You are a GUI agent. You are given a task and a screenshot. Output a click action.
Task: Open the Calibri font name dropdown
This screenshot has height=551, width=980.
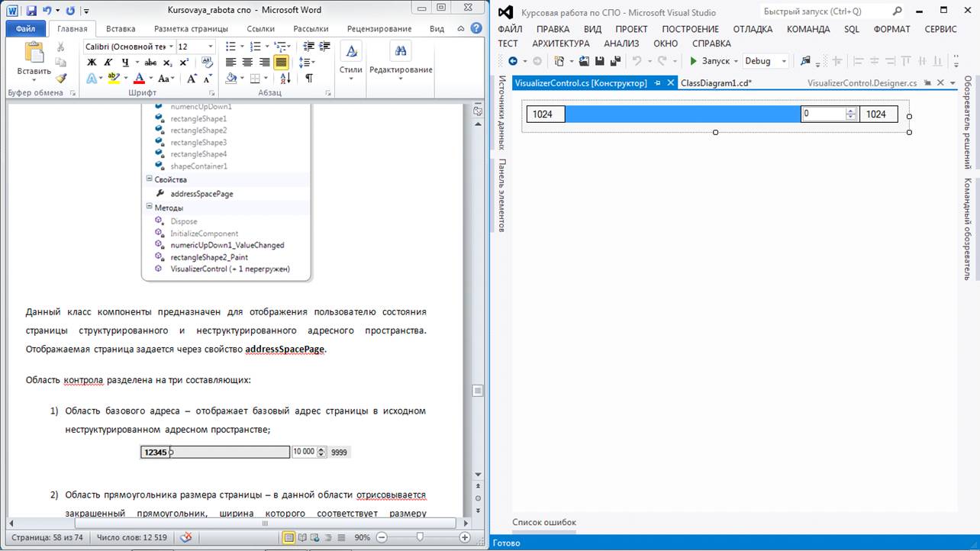point(171,47)
